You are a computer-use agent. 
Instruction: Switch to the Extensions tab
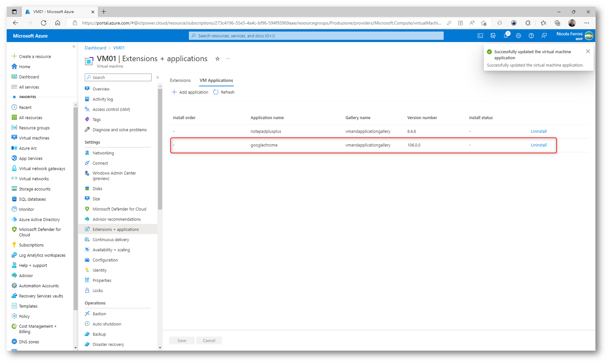pyautogui.click(x=180, y=80)
